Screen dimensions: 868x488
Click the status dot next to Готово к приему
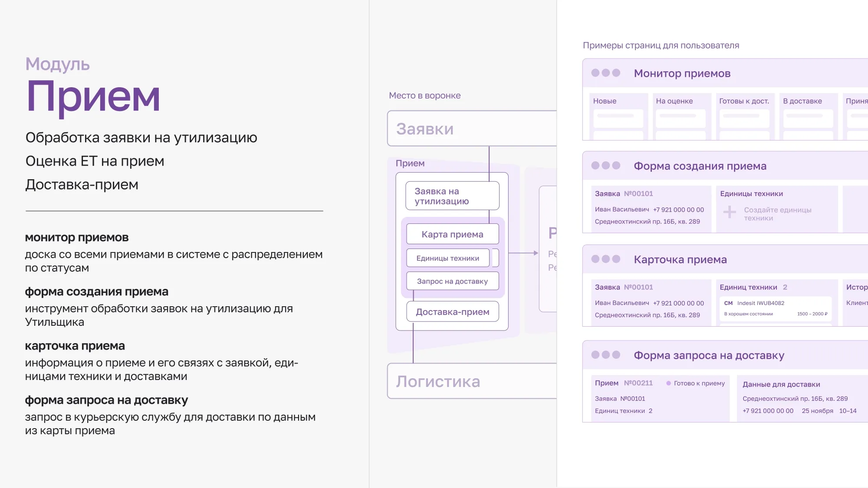click(x=668, y=383)
